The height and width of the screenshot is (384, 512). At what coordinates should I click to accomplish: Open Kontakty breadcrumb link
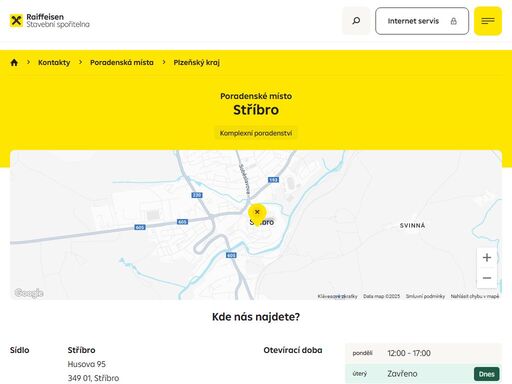tap(54, 62)
